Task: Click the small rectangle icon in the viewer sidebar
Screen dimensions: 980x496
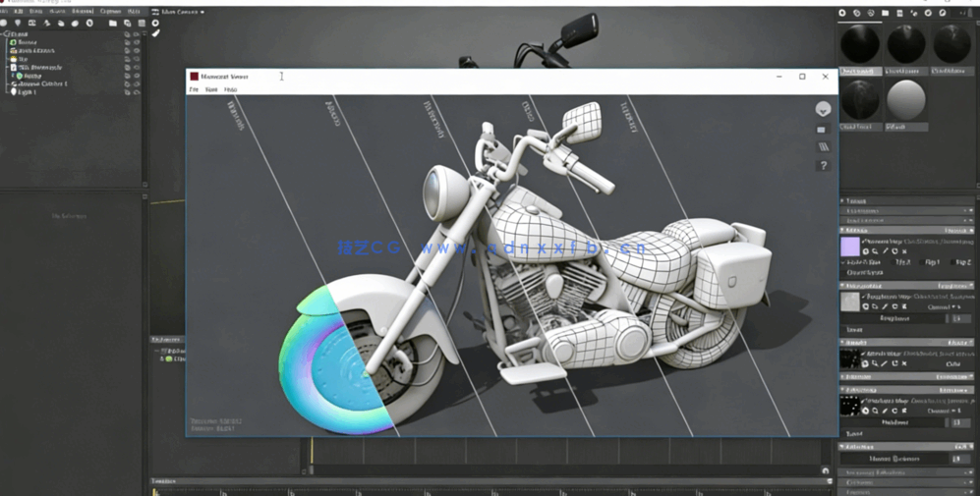Action: point(821,130)
